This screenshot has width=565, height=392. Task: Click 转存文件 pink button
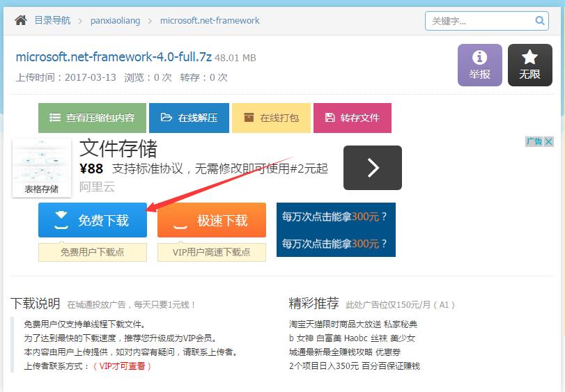(353, 118)
